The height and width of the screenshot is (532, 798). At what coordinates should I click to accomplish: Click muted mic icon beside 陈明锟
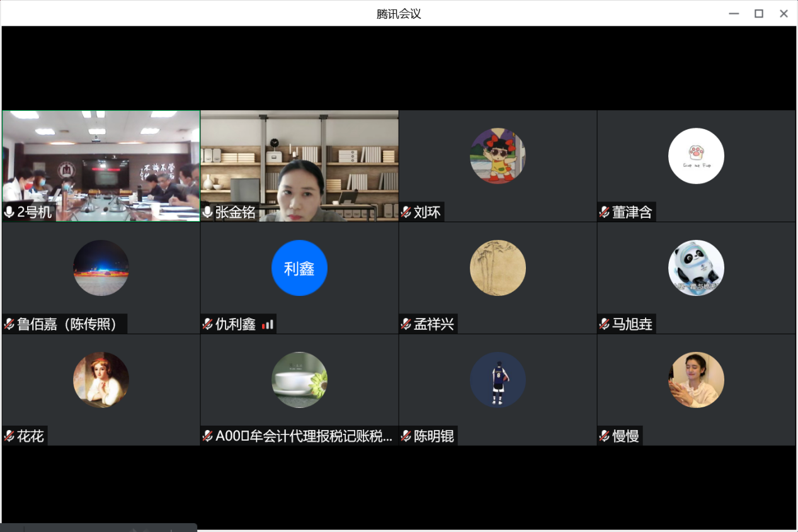(x=406, y=436)
